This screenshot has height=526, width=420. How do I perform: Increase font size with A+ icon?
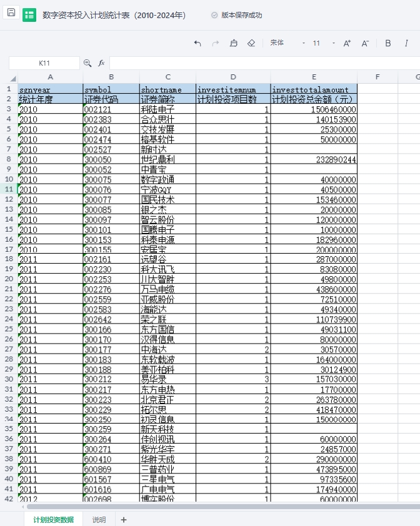pos(347,43)
